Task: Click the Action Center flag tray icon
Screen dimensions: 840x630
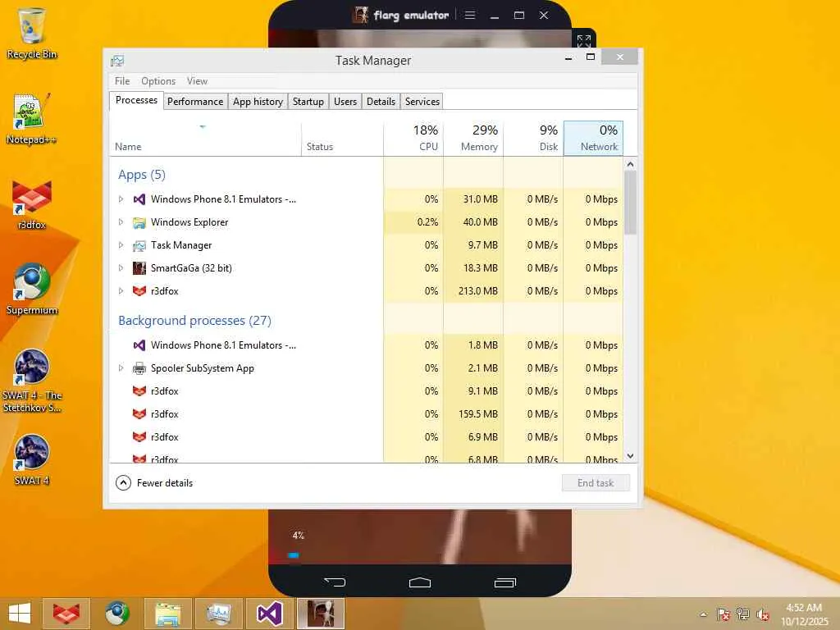Action: point(723,614)
